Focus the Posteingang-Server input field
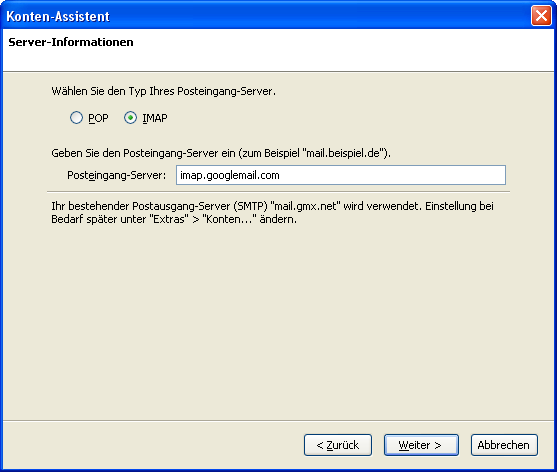 tap(341, 175)
